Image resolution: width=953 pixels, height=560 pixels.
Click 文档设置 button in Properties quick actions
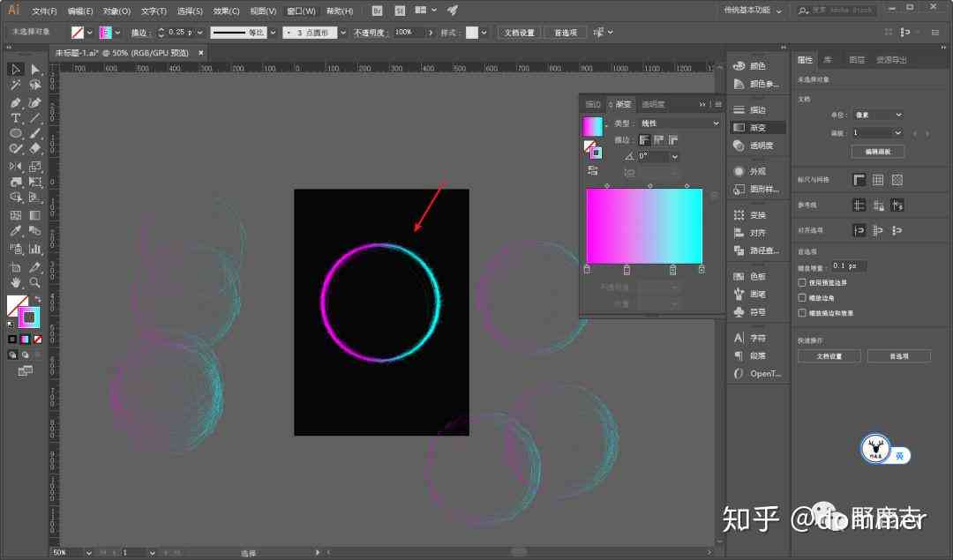(x=829, y=356)
